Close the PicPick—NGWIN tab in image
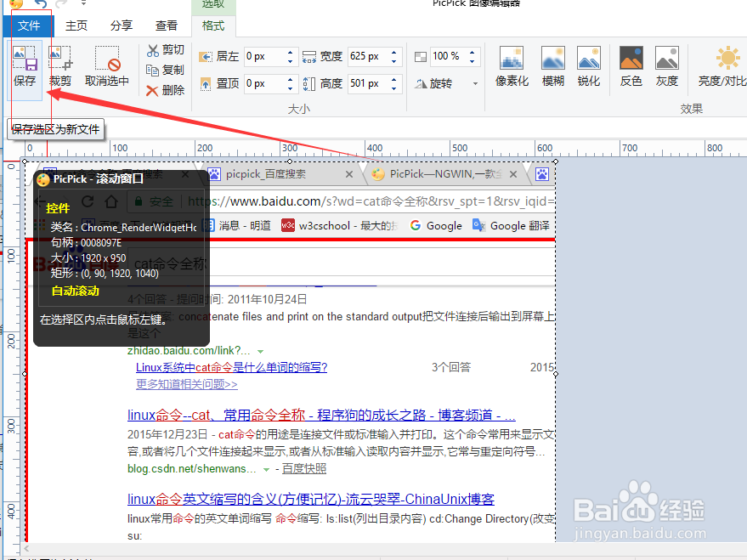747x560 pixels. tap(513, 174)
